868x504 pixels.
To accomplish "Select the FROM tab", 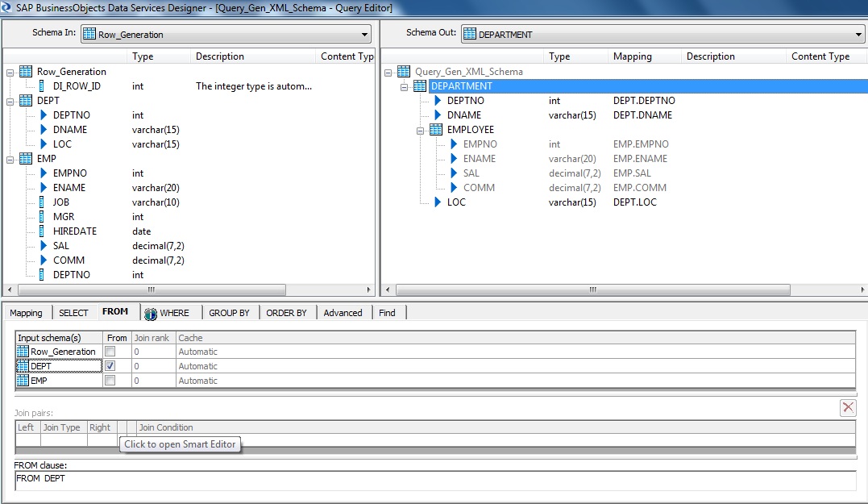I will pyautogui.click(x=115, y=312).
